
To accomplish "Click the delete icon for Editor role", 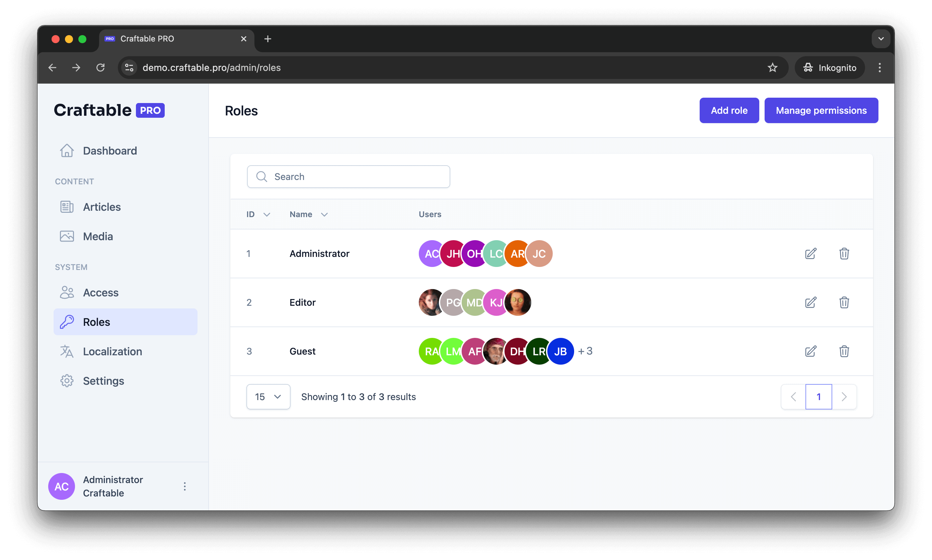I will tap(844, 302).
